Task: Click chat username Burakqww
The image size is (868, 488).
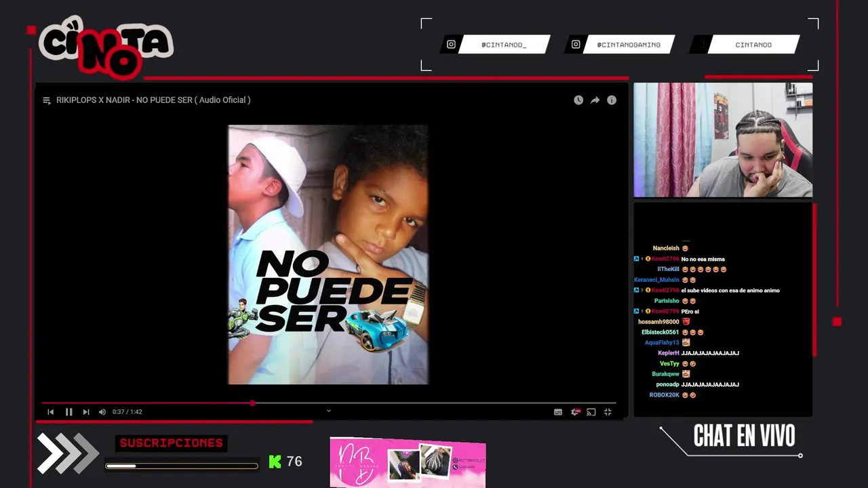Action: click(666, 374)
